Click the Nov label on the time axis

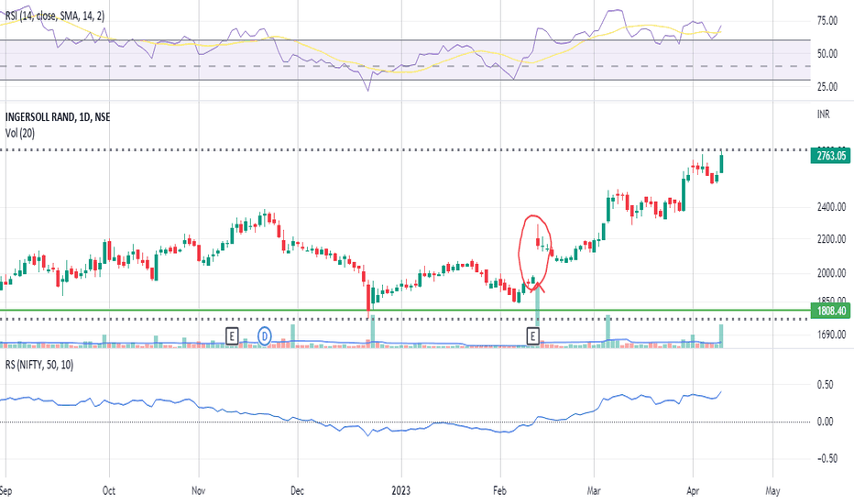pyautogui.click(x=198, y=491)
